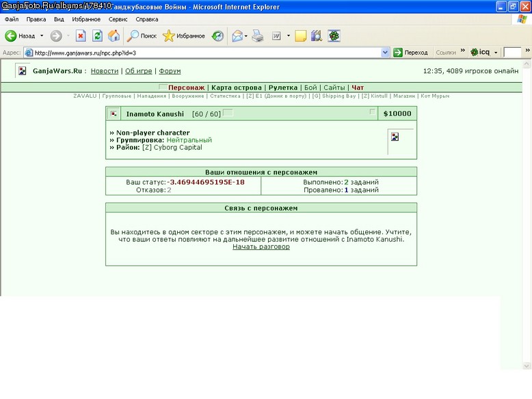Click the Переход go button
The width and height of the screenshot is (532, 399).
410,53
